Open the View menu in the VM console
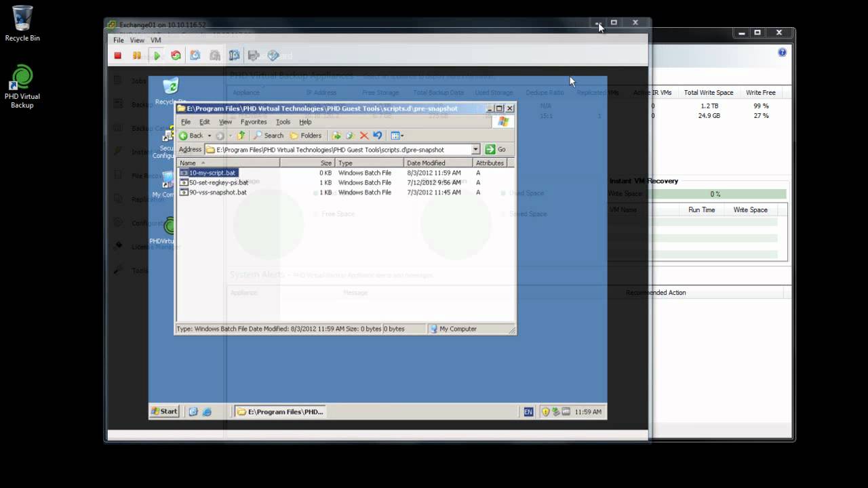Viewport: 868px width, 488px height. pos(137,40)
